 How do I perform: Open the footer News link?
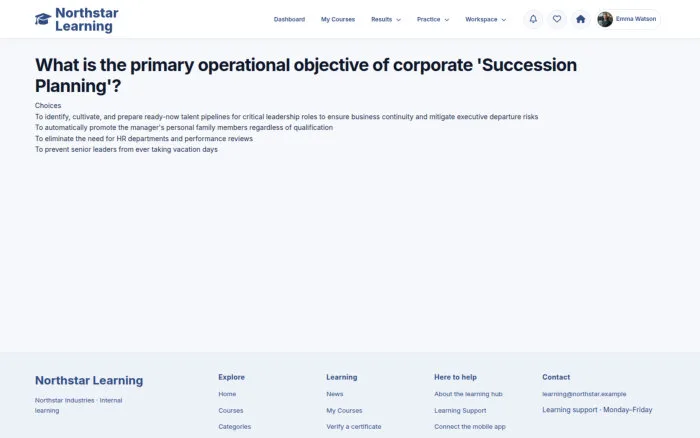click(x=335, y=394)
